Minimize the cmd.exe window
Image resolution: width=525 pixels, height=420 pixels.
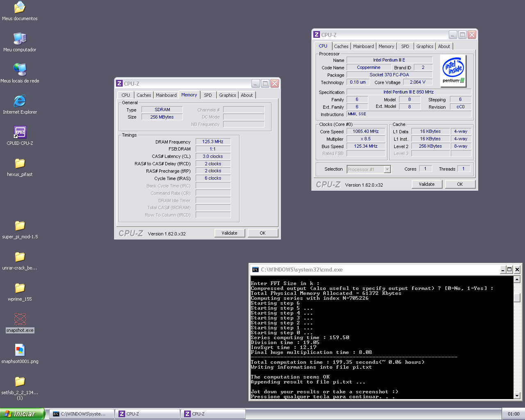[503, 269]
